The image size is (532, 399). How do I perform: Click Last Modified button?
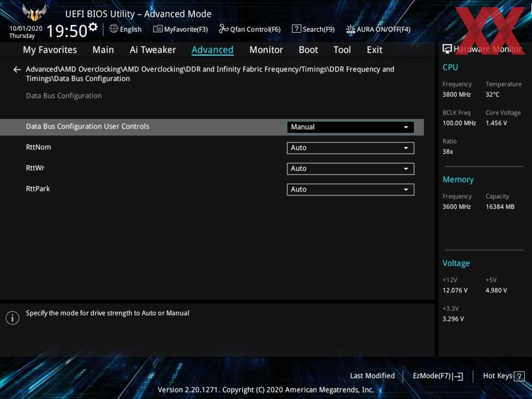pos(372,376)
